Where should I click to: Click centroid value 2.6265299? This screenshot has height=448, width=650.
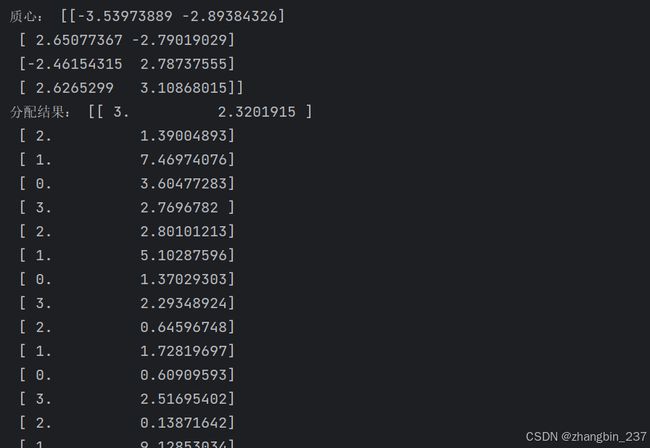pos(75,88)
